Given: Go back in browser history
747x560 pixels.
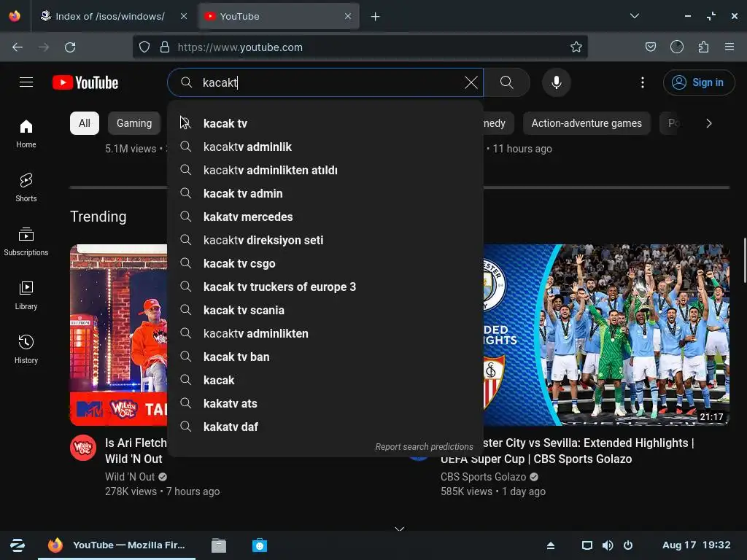Looking at the screenshot, I should (x=18, y=47).
